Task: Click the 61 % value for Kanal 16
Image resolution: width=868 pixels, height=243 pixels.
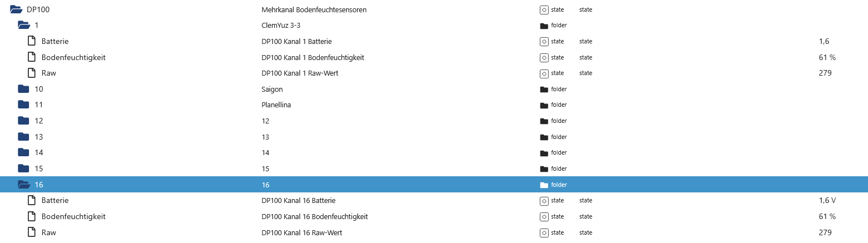Action: coord(827,216)
